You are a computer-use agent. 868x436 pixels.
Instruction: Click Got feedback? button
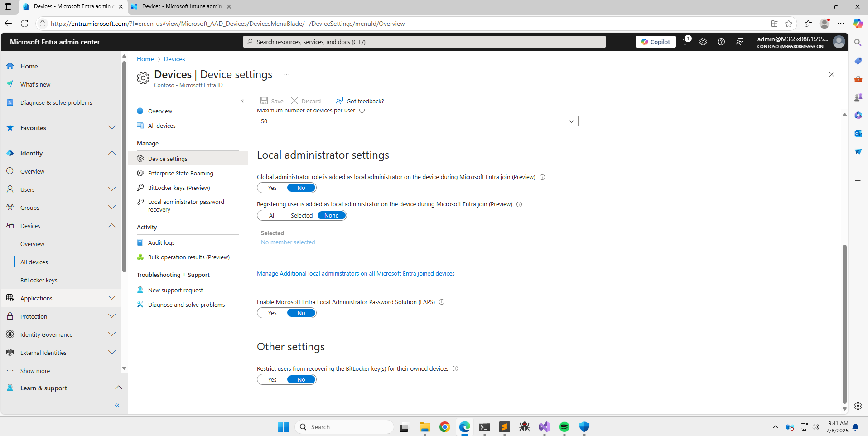(360, 101)
